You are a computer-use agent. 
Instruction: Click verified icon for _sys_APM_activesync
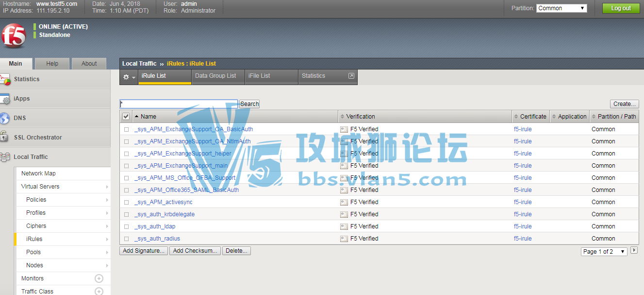click(x=344, y=202)
